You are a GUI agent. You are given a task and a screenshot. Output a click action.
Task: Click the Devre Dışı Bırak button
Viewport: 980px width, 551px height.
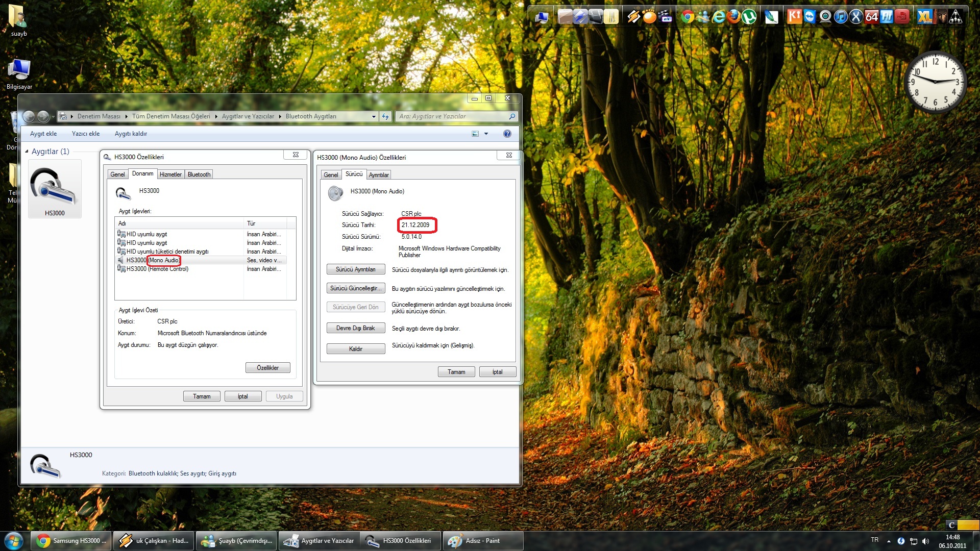[x=356, y=328]
